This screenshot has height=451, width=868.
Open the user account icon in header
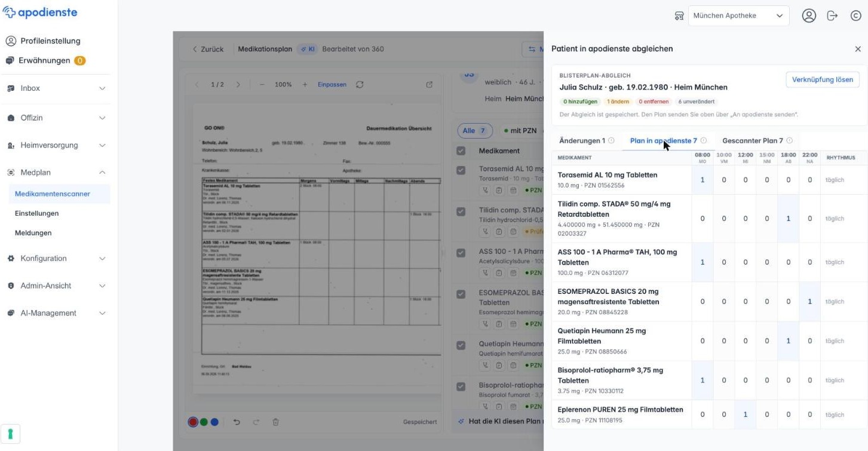(809, 16)
